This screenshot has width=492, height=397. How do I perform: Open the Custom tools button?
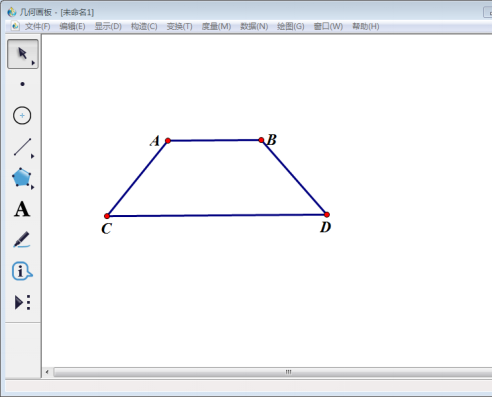[x=22, y=302]
